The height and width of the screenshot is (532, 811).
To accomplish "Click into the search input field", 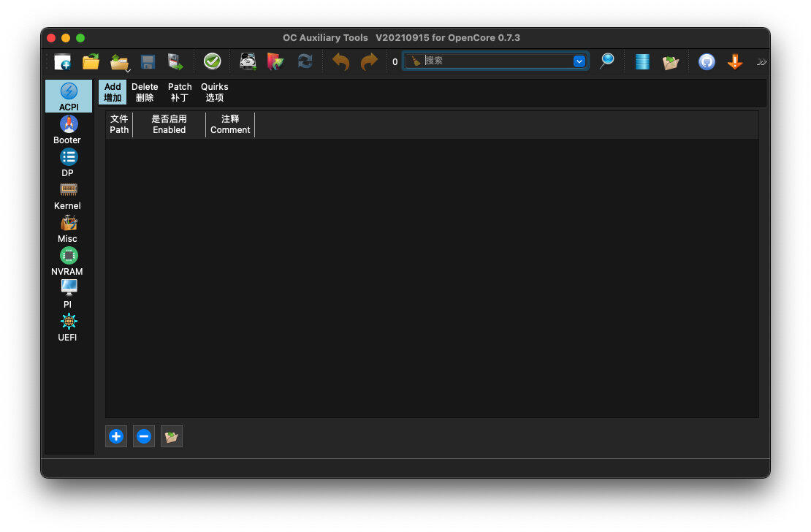I will [497, 61].
